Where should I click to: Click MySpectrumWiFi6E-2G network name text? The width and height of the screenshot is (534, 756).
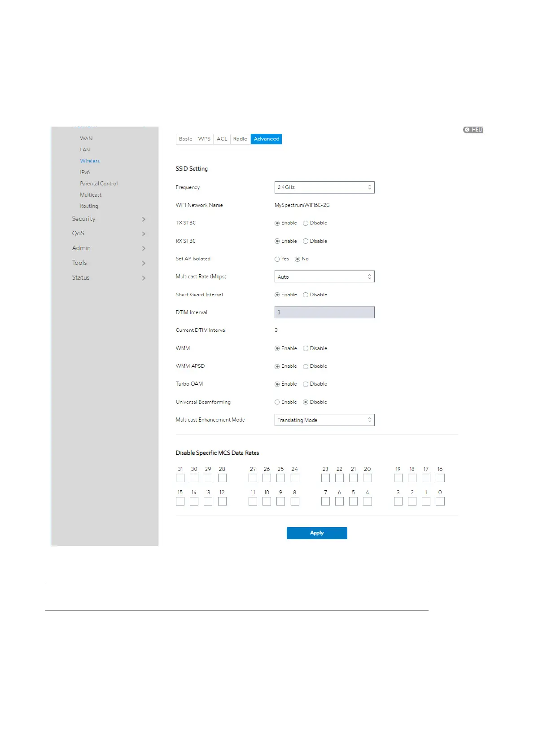click(302, 205)
